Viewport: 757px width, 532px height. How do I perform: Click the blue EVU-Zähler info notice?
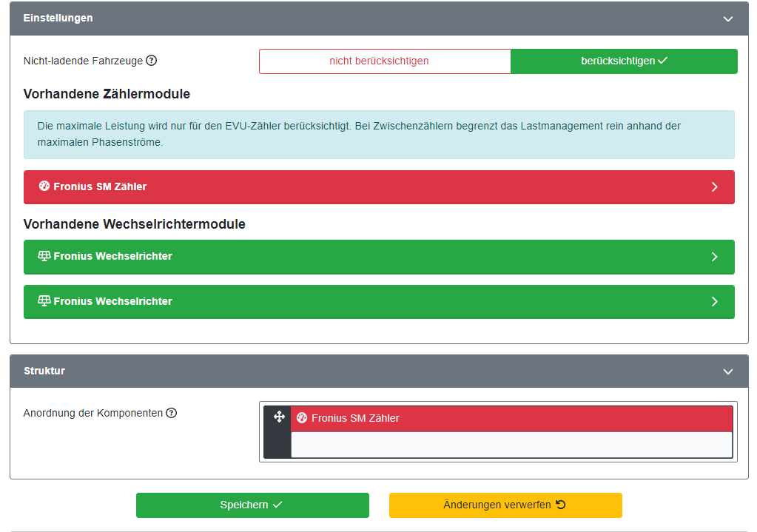[379, 135]
